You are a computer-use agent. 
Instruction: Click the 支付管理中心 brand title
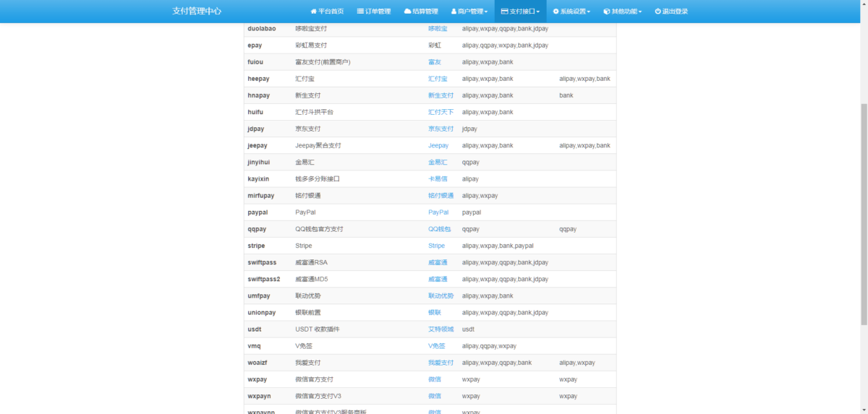click(x=197, y=12)
